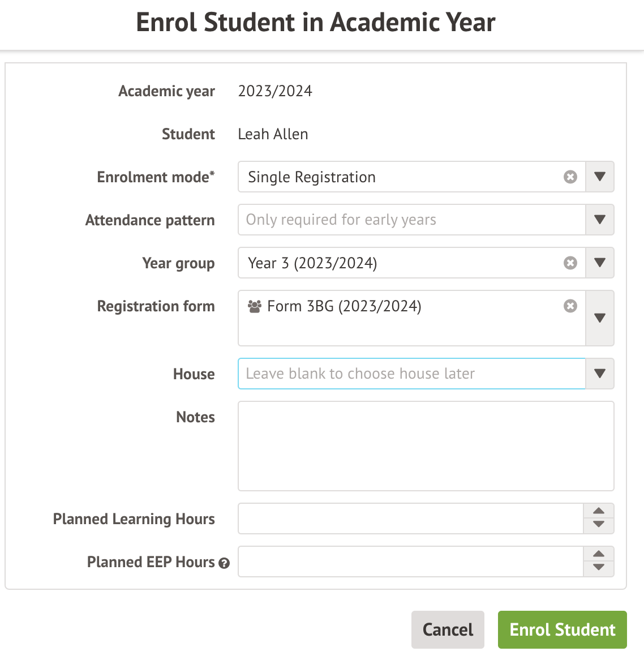Image resolution: width=644 pixels, height=660 pixels.
Task: Expand the Attendance pattern dropdown
Action: click(x=600, y=220)
